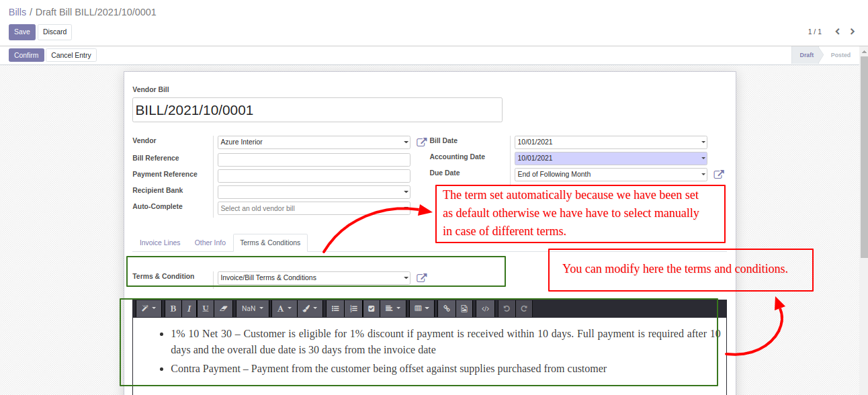Toggle the checklist button in editor toolbar

click(371, 309)
